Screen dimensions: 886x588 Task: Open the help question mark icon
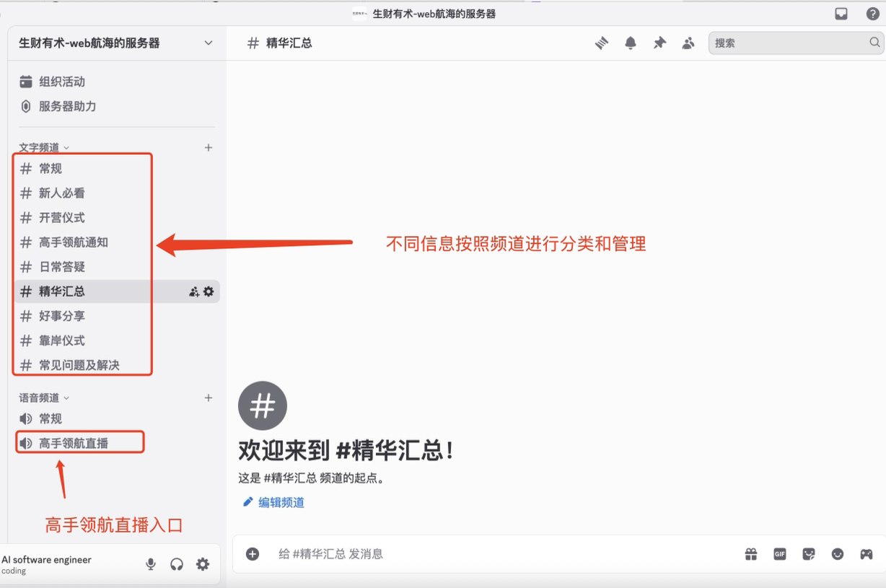click(x=873, y=14)
